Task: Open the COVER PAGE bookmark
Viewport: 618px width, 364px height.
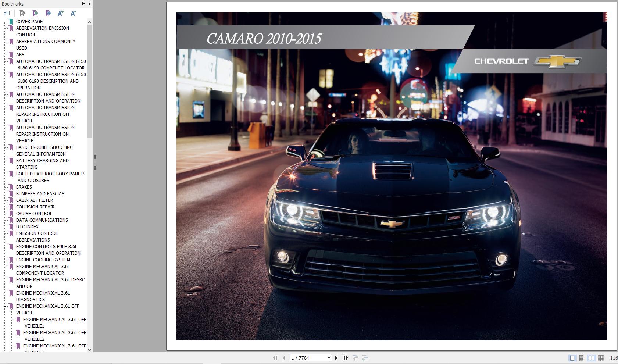Action: coord(29,22)
